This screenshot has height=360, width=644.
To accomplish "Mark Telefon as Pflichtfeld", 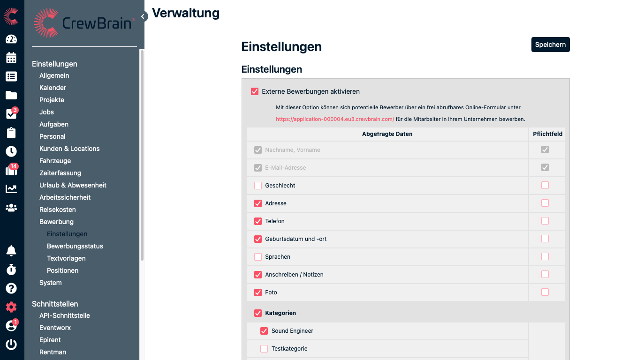I will (x=545, y=221).
